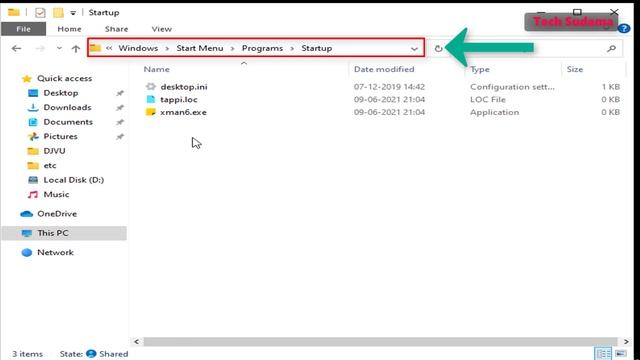Click the 09-06-2021 21:04 date for tappi.loc
Viewport: 640px width, 360px height.
click(389, 100)
